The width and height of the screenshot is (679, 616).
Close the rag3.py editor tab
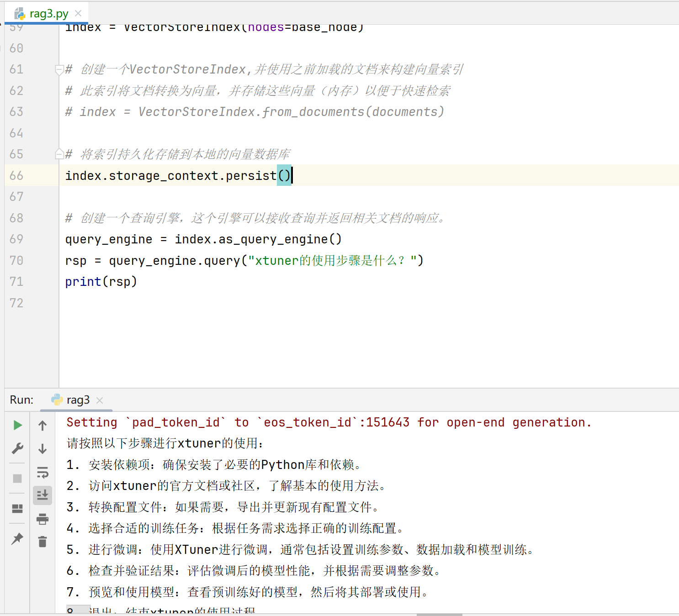click(x=78, y=13)
